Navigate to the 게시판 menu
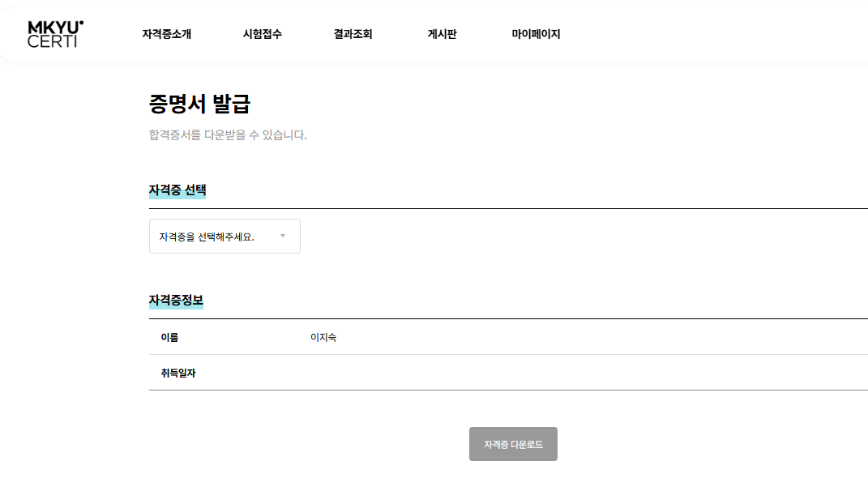Viewport: 868px width, 495px height. [x=442, y=34]
